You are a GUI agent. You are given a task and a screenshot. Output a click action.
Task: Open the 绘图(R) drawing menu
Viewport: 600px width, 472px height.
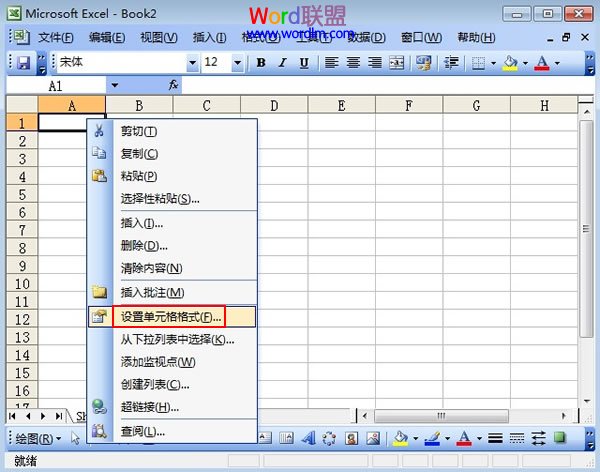pos(38,438)
